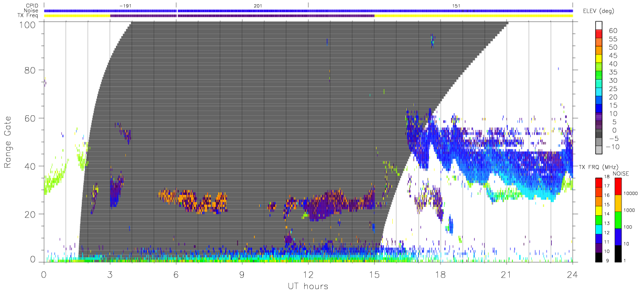Click the '6' tick on UT hours axis
Screen dimensions: 644x297
pos(176,273)
